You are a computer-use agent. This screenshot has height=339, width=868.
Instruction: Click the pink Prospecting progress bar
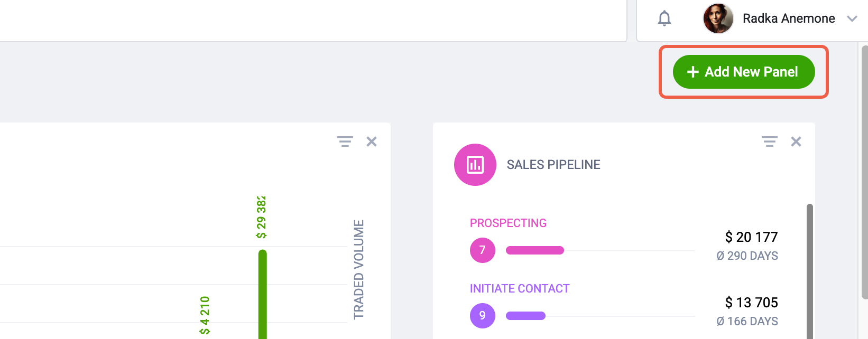[x=535, y=250]
